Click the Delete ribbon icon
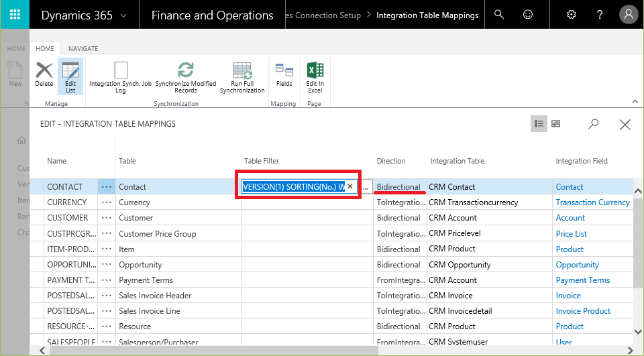 tap(44, 74)
